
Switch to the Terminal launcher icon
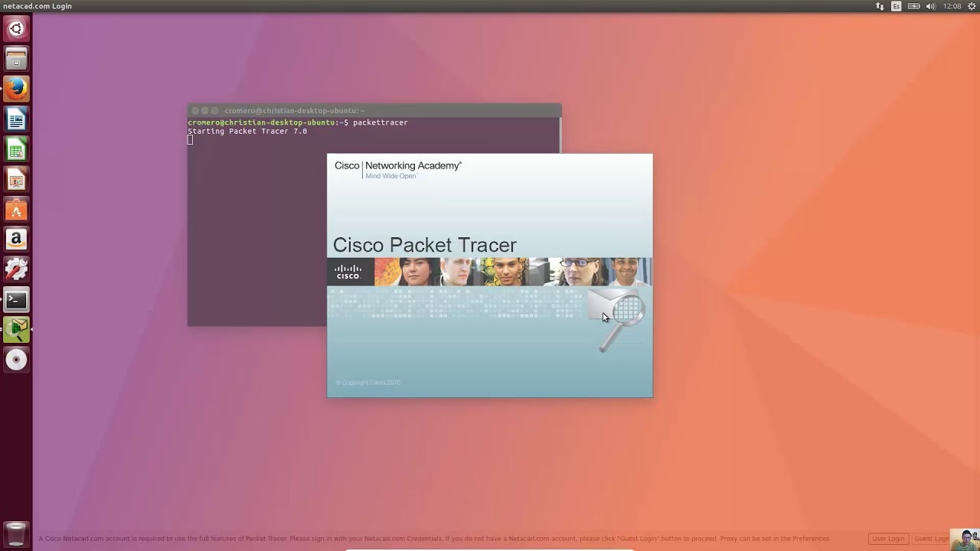(x=16, y=300)
